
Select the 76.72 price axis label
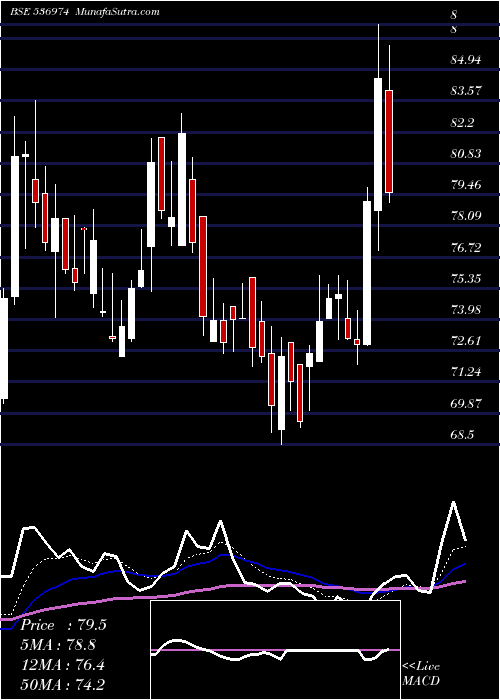[466, 248]
